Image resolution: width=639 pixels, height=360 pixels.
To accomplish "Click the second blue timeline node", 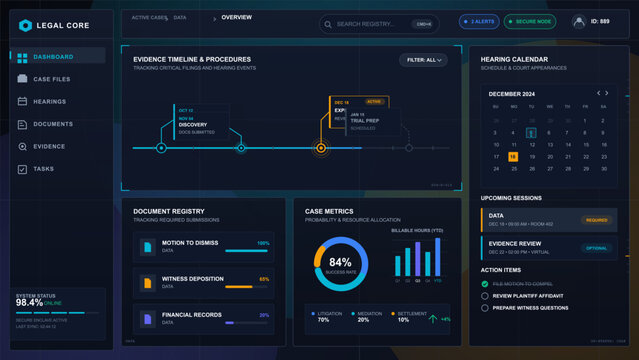I will [x=241, y=148].
